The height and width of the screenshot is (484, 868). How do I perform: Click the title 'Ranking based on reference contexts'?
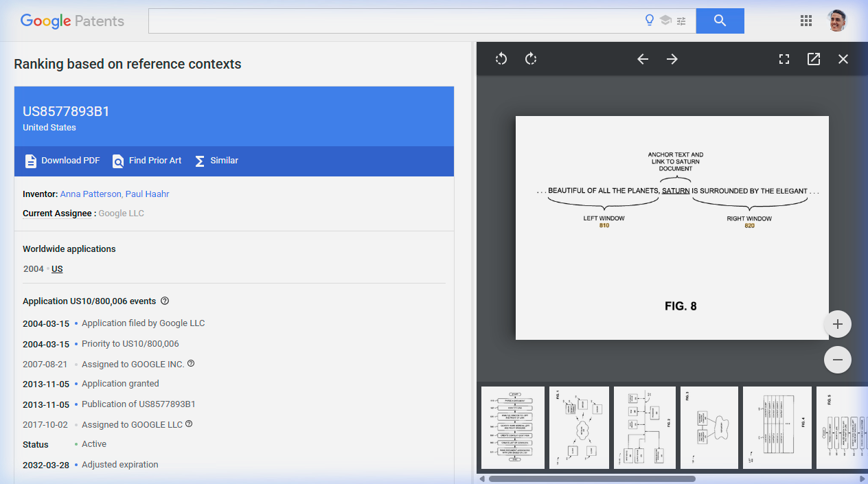pyautogui.click(x=128, y=65)
